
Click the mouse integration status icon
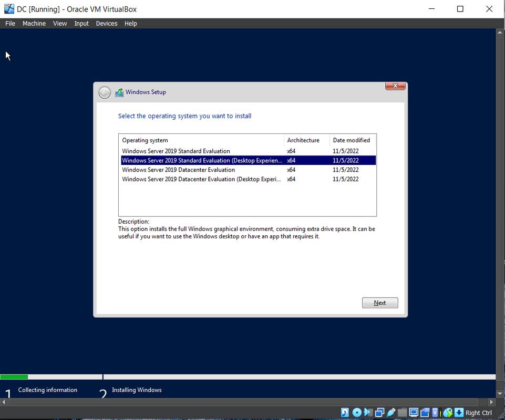tap(448, 413)
